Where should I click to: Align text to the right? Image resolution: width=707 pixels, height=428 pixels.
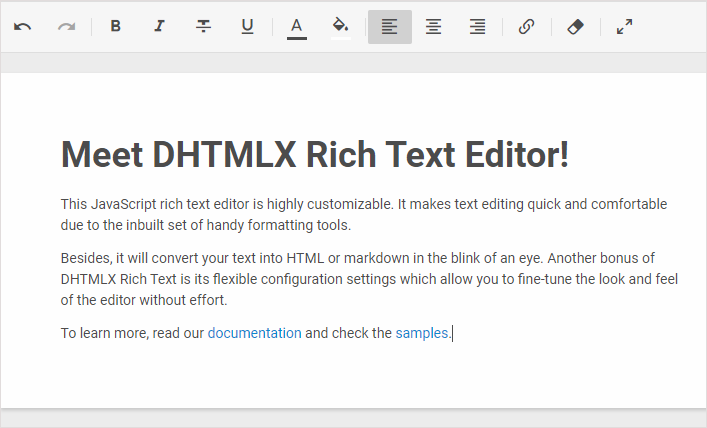pos(477,27)
